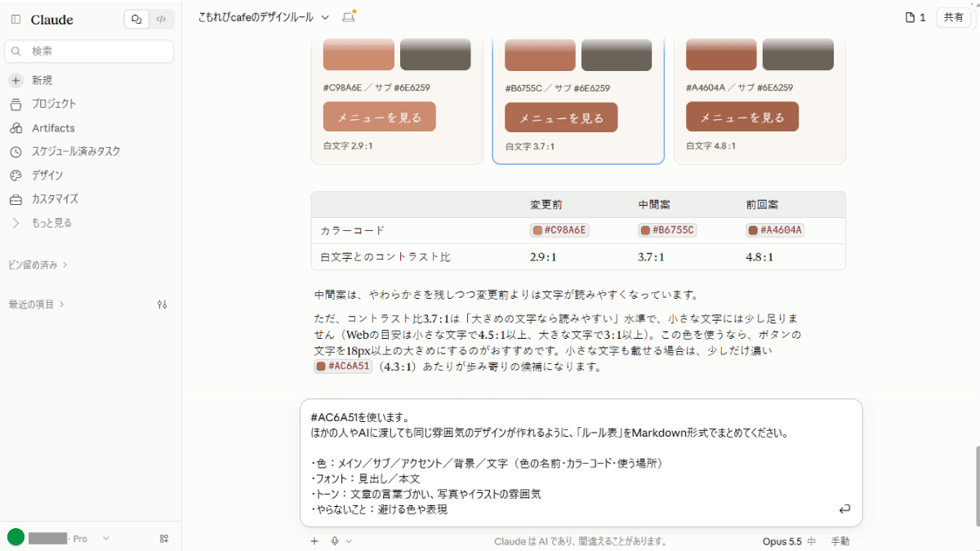The image size is (980, 551).
Task: Click the #B6755C card's メニューを見る button
Action: point(561,118)
